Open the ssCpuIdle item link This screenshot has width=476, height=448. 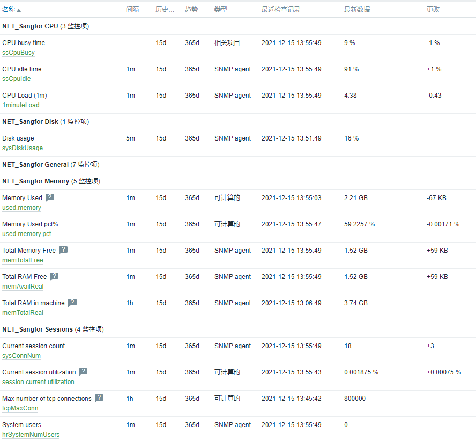pyautogui.click(x=17, y=79)
